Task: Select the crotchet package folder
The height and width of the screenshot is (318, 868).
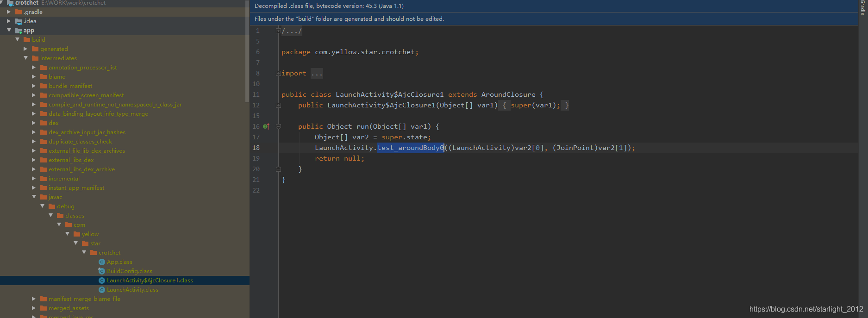Action: [x=109, y=253]
